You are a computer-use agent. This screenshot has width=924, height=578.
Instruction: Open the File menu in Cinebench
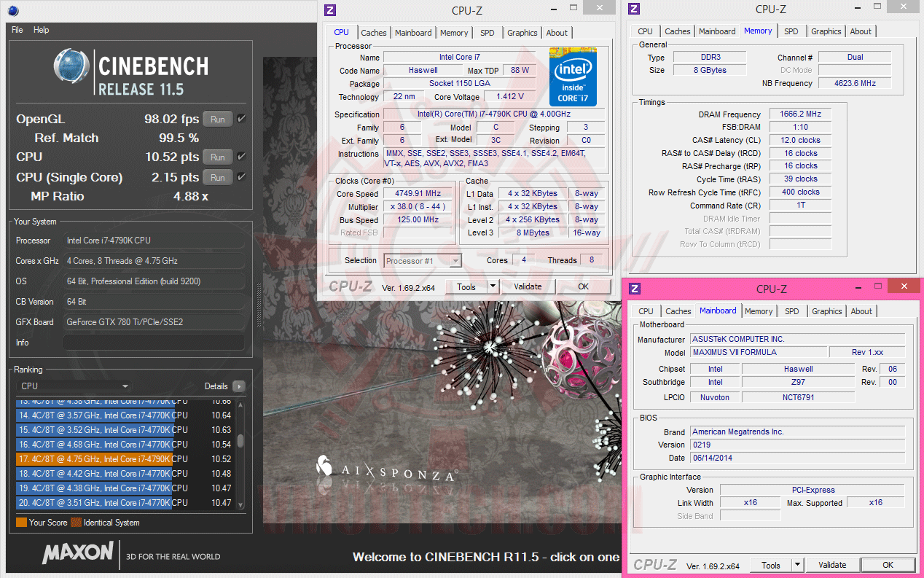[17, 30]
